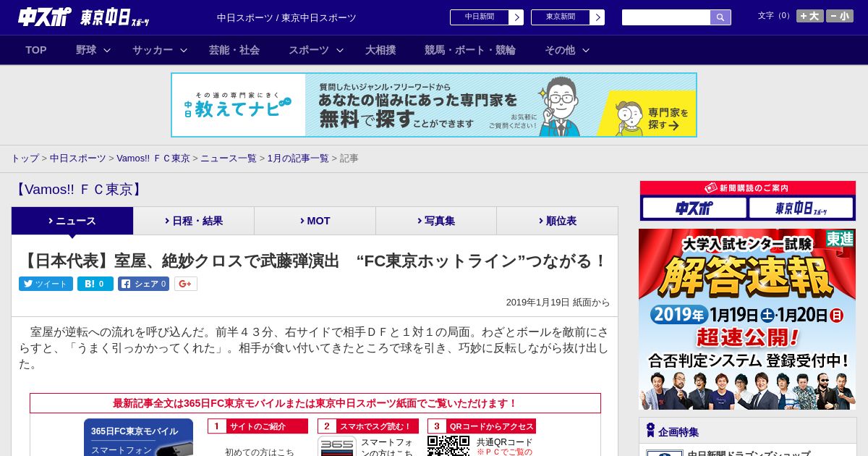Follow the トップ breadcrumb link
This screenshot has height=456, width=868.
[x=25, y=158]
